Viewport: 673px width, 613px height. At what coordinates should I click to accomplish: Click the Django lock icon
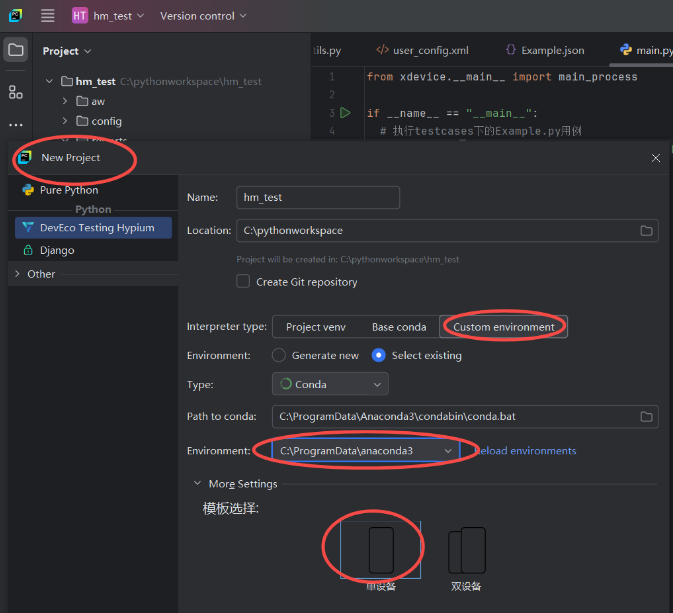click(x=28, y=250)
